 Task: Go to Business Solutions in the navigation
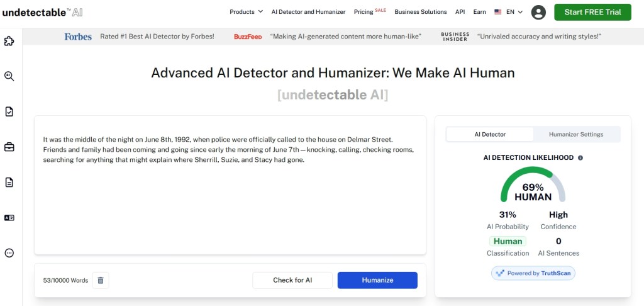point(421,12)
